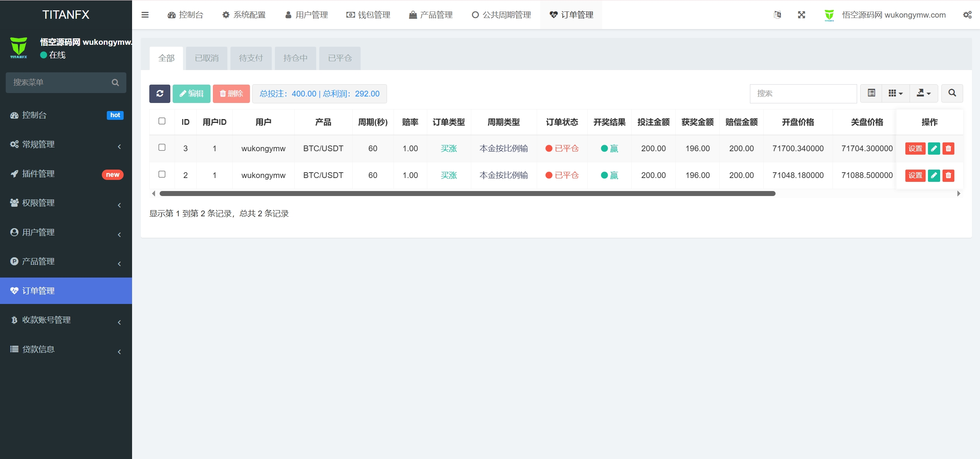
Task: Check the select-all header checkbox
Action: click(162, 121)
